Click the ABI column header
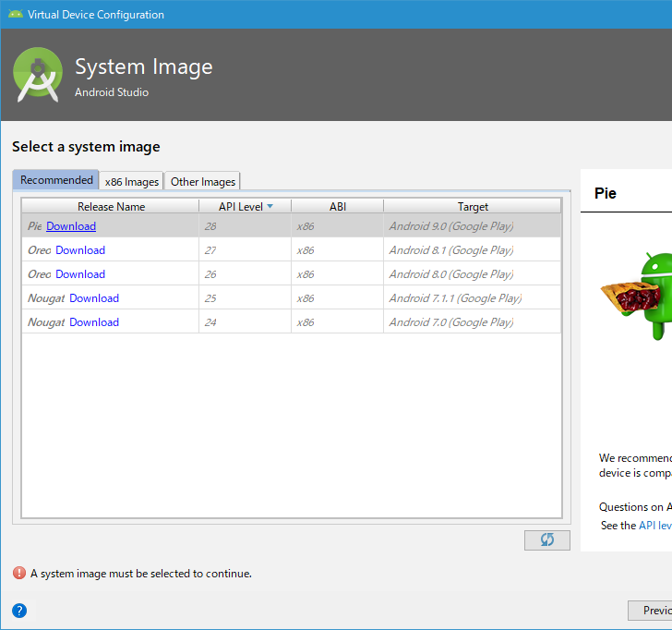The width and height of the screenshot is (672, 630). pos(337,207)
